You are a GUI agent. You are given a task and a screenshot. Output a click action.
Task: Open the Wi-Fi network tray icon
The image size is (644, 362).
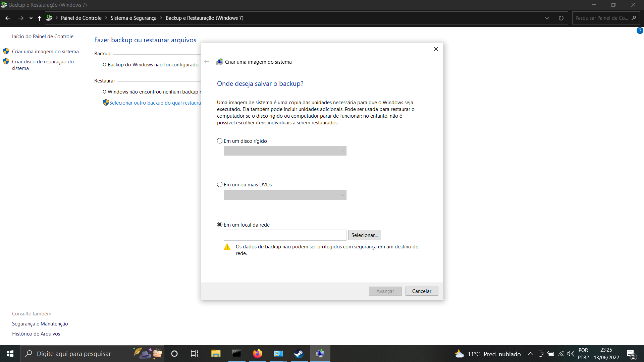[x=561, y=354]
